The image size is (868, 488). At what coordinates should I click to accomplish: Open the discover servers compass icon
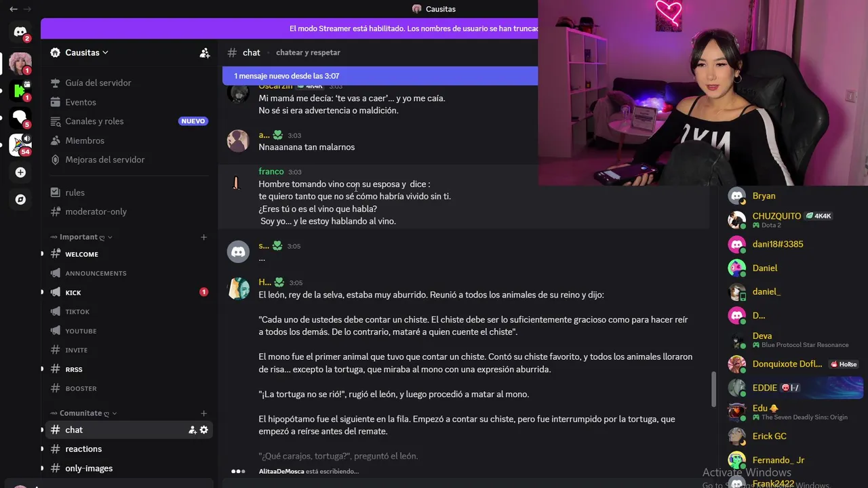[x=20, y=199]
